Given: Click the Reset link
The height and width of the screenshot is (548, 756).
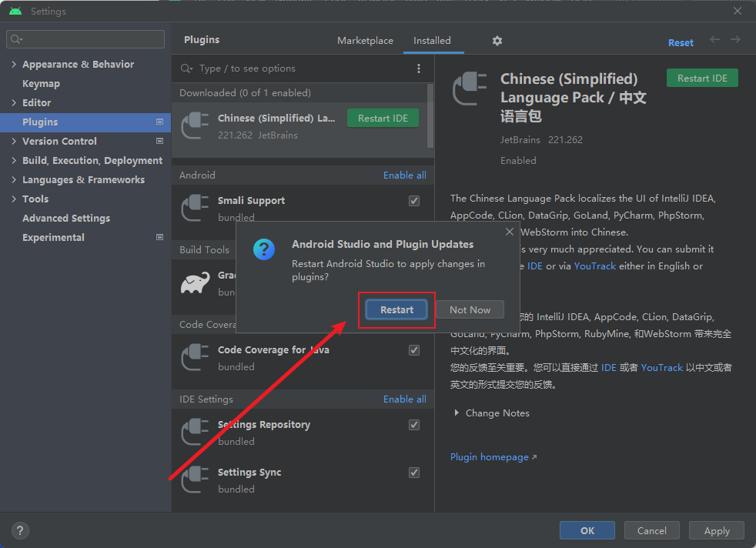Looking at the screenshot, I should point(681,43).
